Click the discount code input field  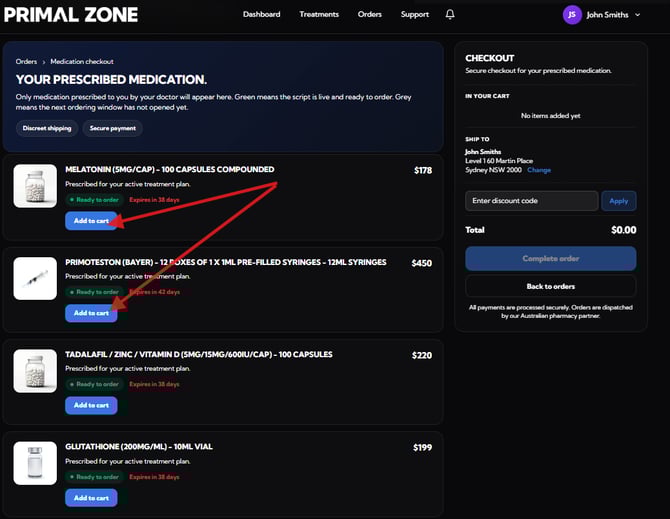click(531, 201)
